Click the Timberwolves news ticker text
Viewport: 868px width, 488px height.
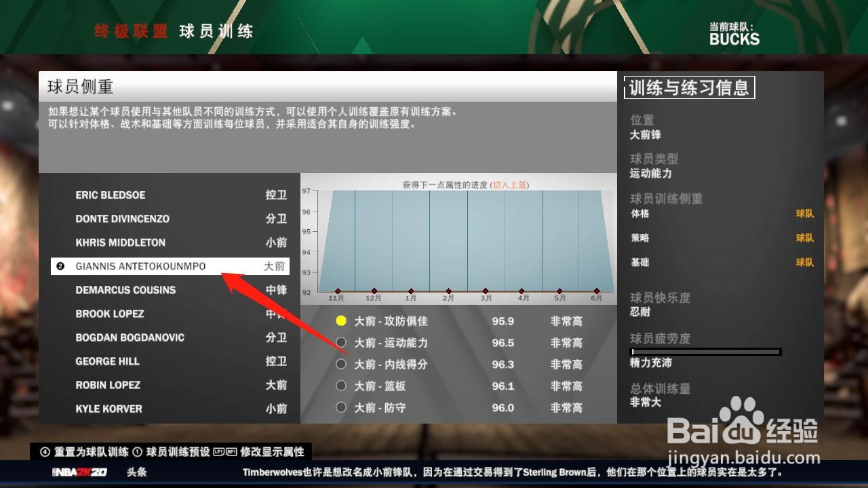click(x=513, y=472)
